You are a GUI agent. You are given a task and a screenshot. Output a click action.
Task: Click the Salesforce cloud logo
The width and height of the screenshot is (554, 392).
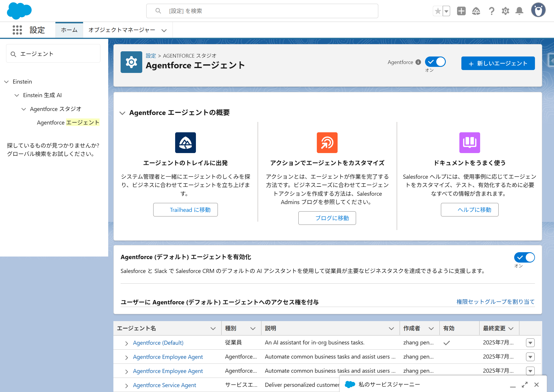tap(19, 11)
